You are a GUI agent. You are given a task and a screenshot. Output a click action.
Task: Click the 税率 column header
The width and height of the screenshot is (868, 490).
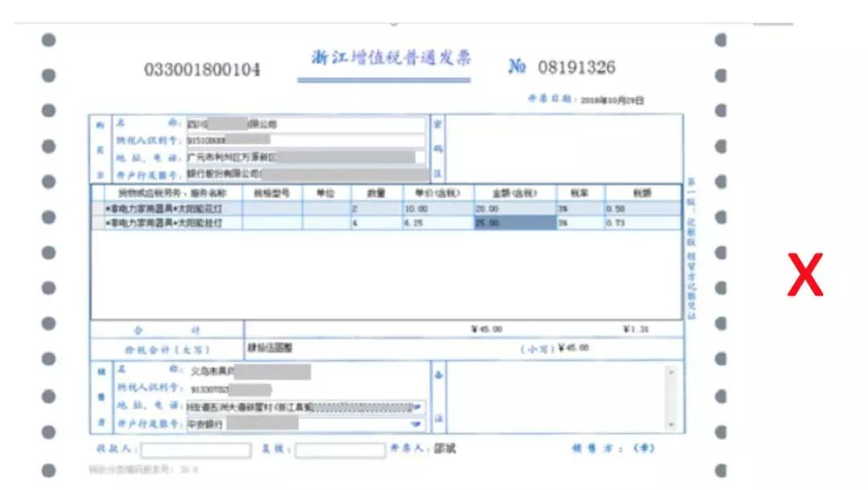[580, 193]
